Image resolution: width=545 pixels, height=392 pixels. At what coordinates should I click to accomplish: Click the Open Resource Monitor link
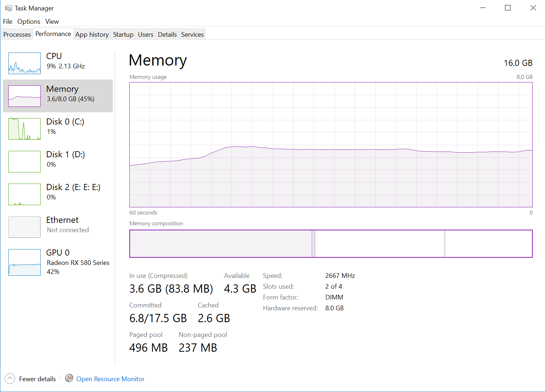110,379
